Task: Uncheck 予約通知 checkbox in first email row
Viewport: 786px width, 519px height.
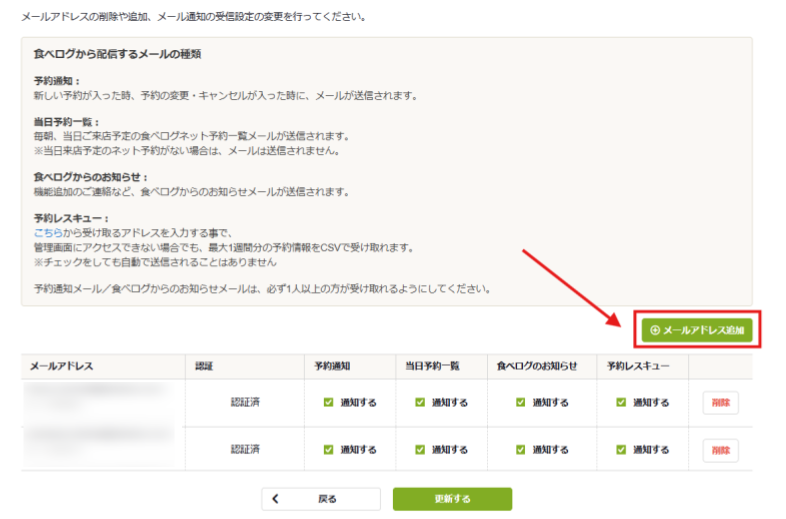Action: [x=328, y=402]
